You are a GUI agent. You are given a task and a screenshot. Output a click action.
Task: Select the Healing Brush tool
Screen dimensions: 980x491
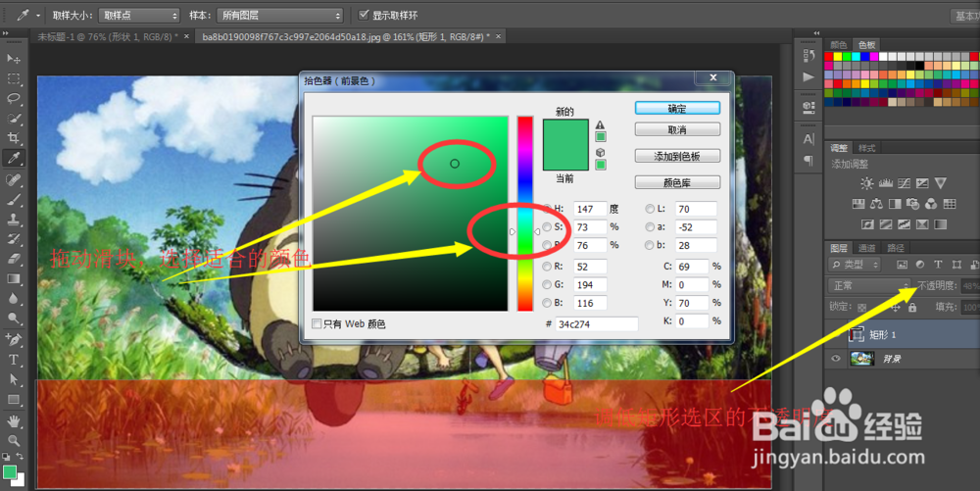pyautogui.click(x=14, y=180)
